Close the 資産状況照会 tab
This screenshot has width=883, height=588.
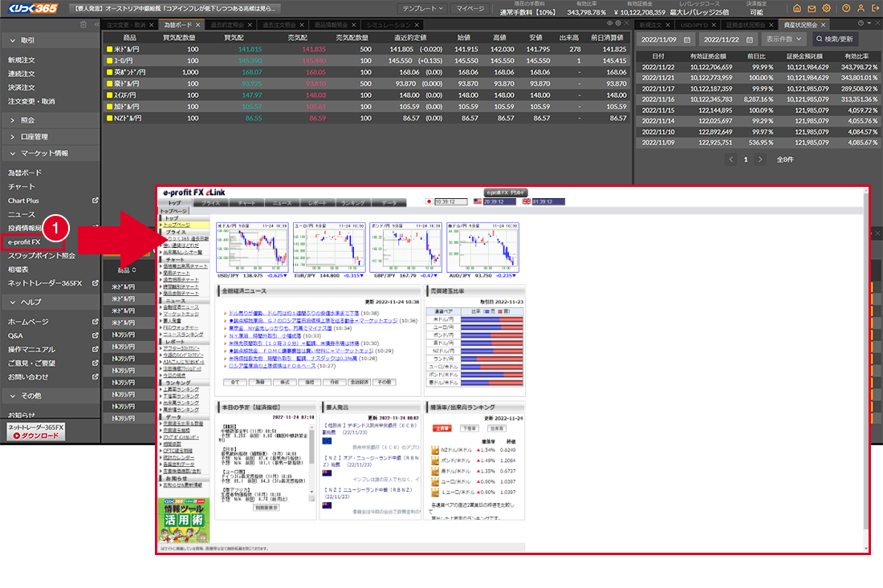click(824, 26)
